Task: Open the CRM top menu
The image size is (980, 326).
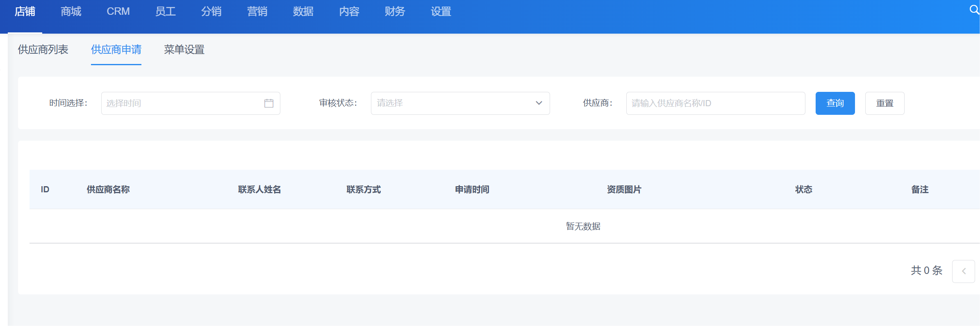Action: click(118, 11)
